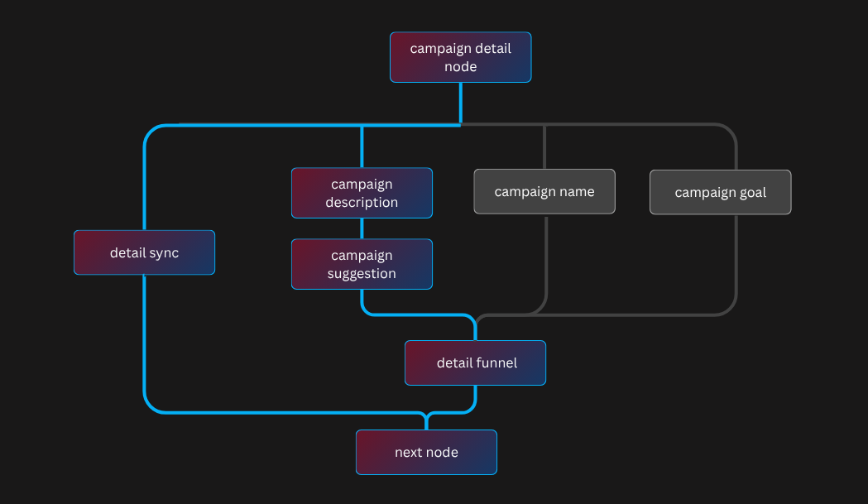Click the next node element
Image resolution: width=868 pixels, height=504 pixels.
pos(426,452)
